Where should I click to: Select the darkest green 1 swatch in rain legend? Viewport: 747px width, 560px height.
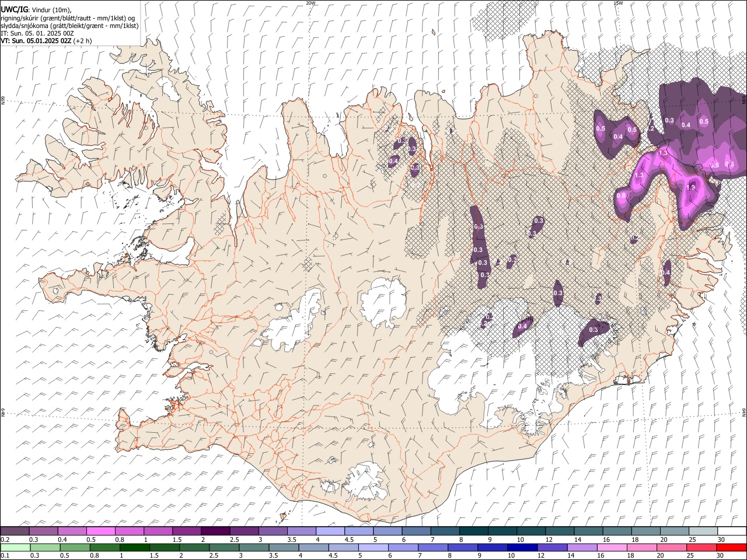134,547
